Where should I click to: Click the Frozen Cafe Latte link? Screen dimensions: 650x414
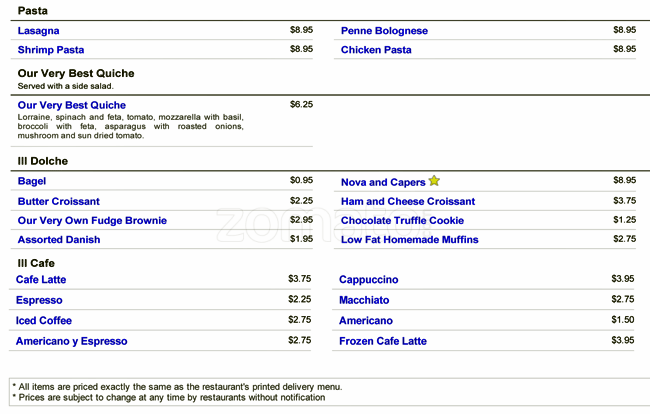pos(383,341)
